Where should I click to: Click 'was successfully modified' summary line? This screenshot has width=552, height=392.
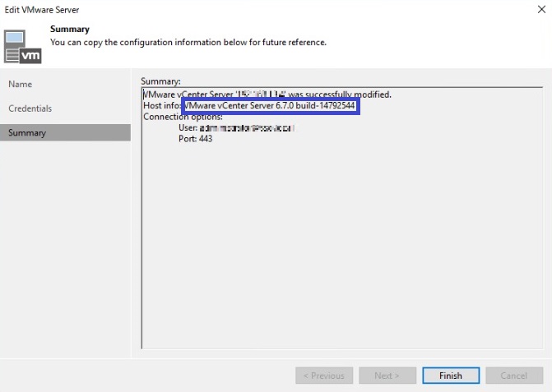point(267,95)
